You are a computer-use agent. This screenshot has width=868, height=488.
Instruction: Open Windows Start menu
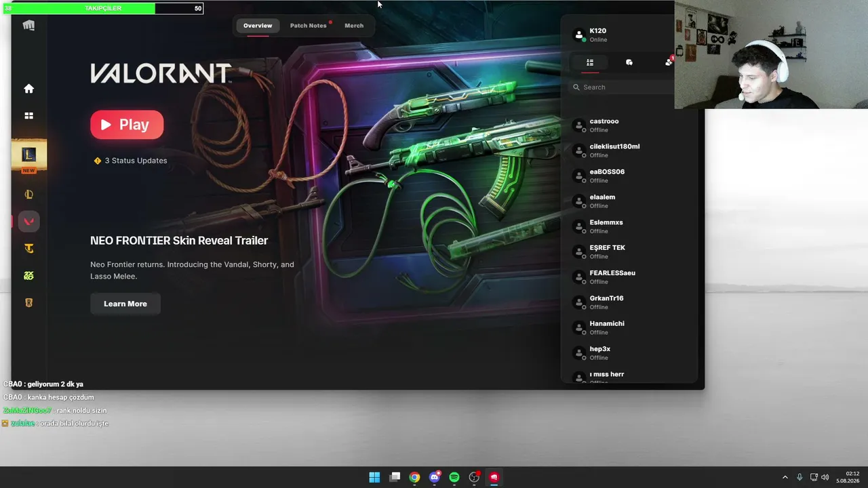pos(374,477)
